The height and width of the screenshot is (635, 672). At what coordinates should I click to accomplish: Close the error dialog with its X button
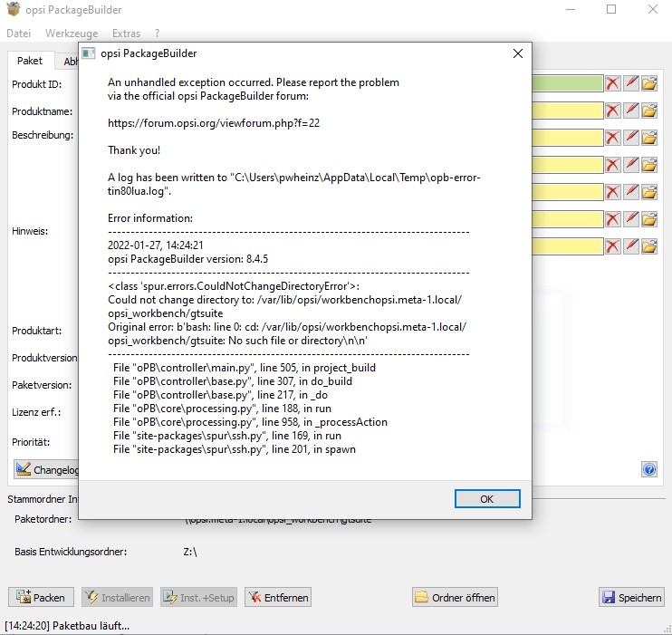pyautogui.click(x=518, y=53)
